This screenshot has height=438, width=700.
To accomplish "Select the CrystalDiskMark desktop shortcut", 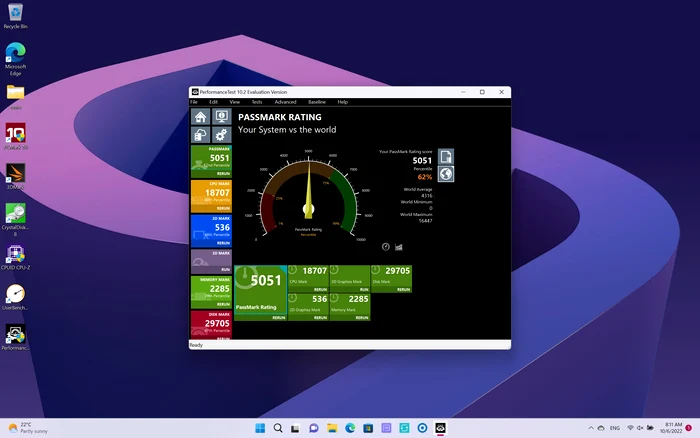I will point(16,219).
